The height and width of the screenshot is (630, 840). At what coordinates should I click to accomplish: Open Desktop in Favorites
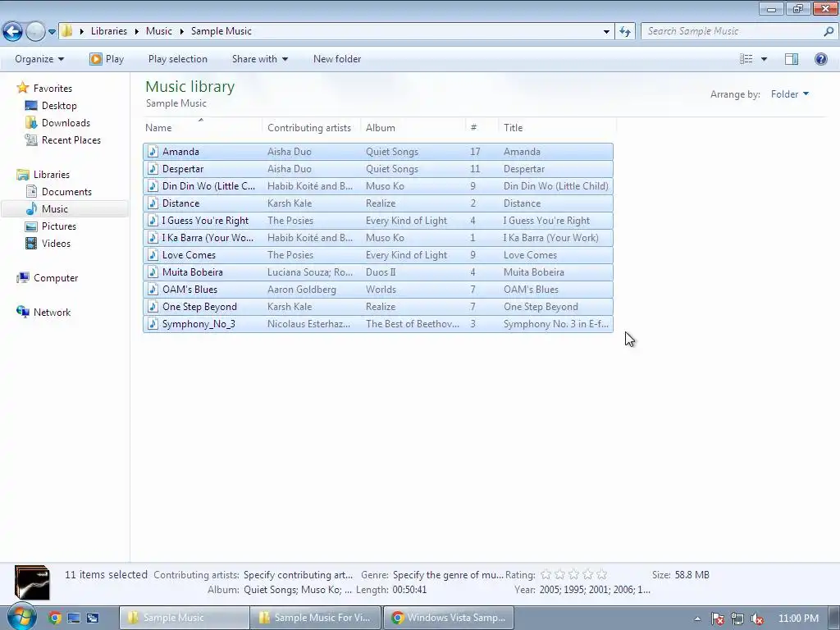[x=59, y=106]
